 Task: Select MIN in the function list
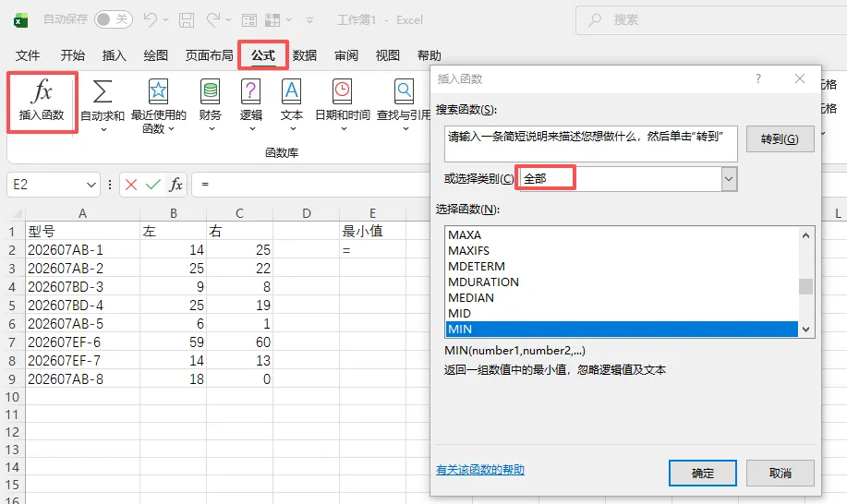coord(622,330)
